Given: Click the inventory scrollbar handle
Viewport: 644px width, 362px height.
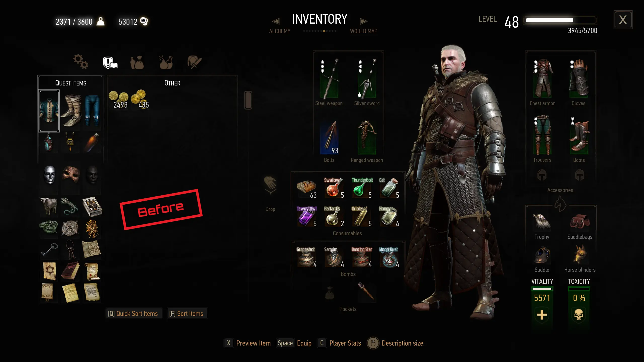Looking at the screenshot, I should click(x=248, y=100).
